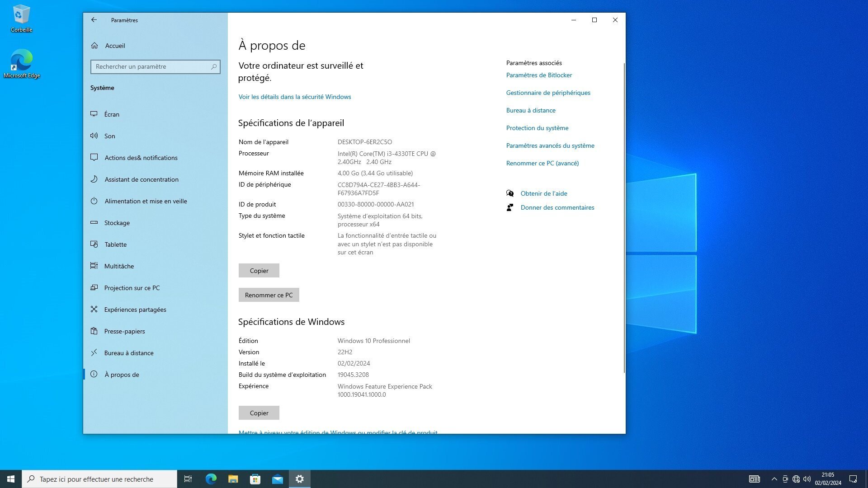
Task: Open the Corbeille desktop icon
Action: 21,19
